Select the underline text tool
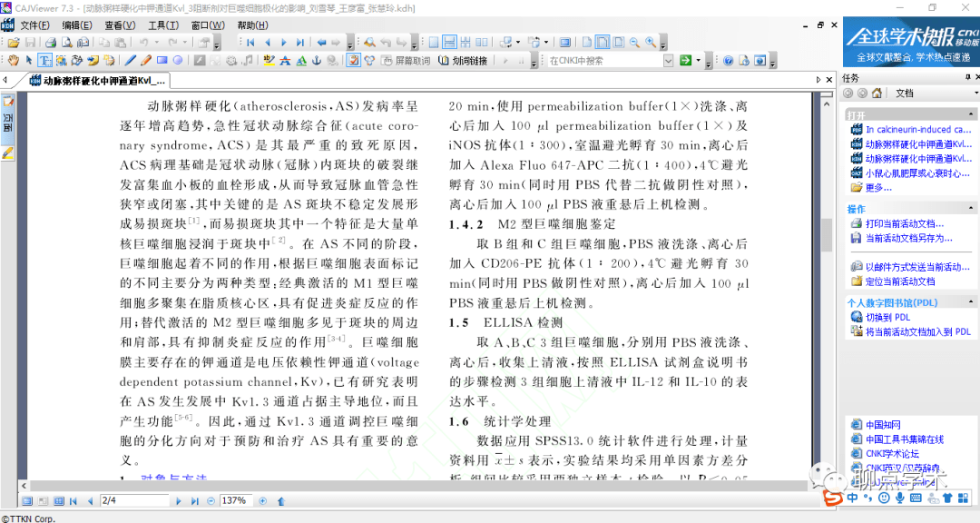Image resolution: width=980 pixels, height=523 pixels. [300, 61]
